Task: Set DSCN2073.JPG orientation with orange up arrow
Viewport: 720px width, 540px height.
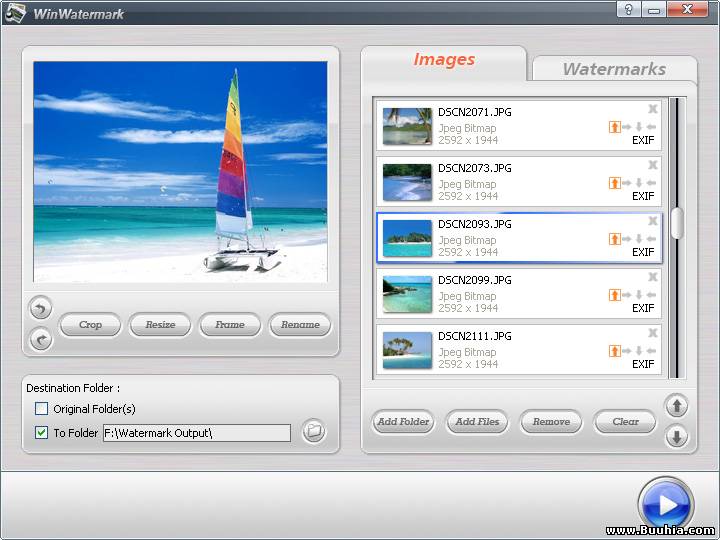Action: [x=614, y=183]
